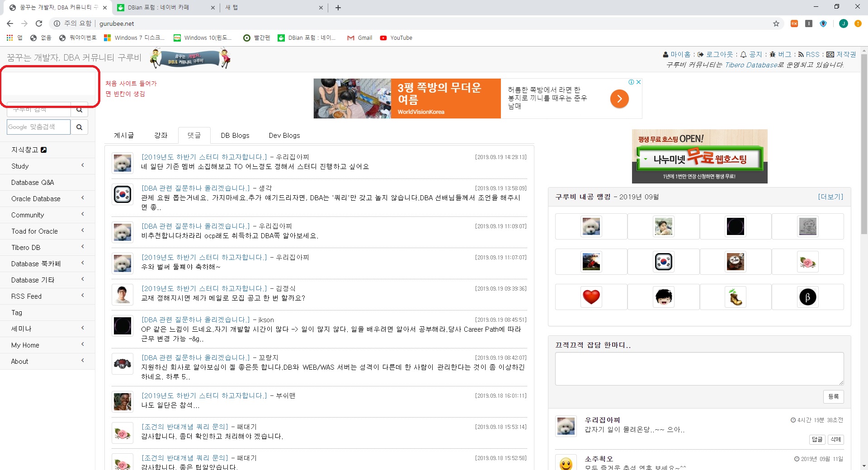868x470 pixels.
Task: Reload the page with the refresh icon
Action: tap(39, 23)
